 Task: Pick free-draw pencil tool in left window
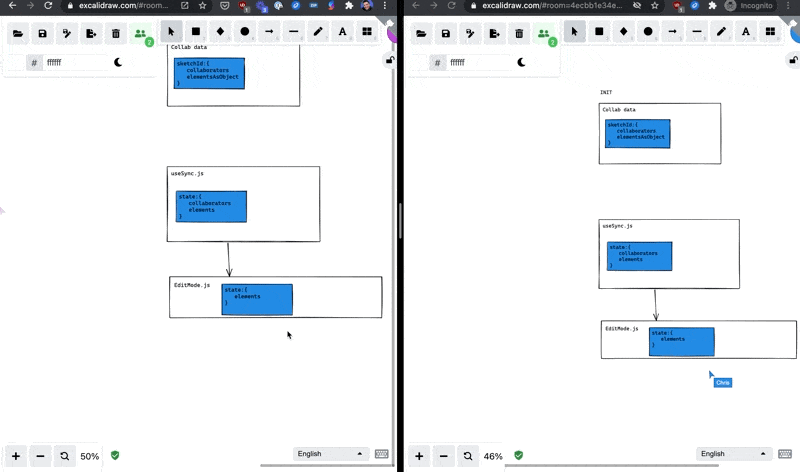point(318,32)
